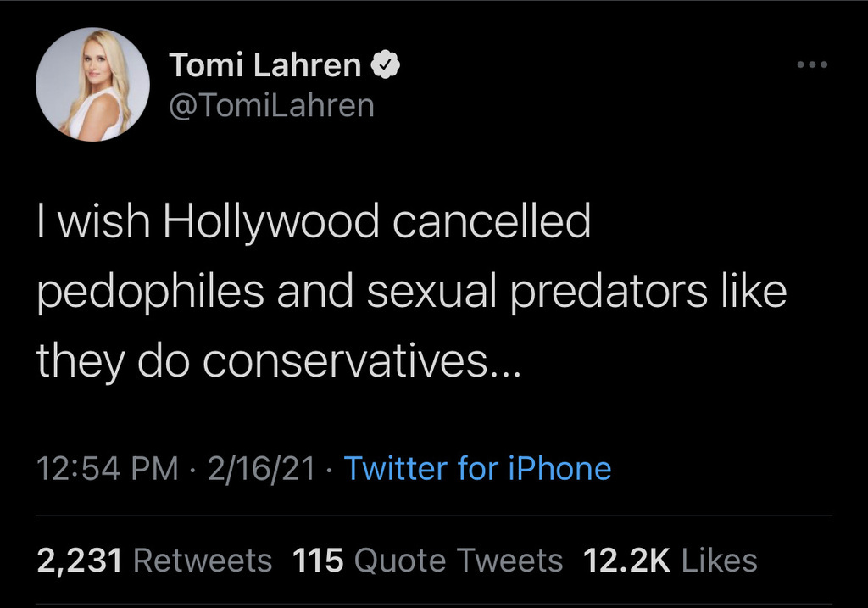
Task: Open the "Retweets" label list
Action: tap(203, 560)
